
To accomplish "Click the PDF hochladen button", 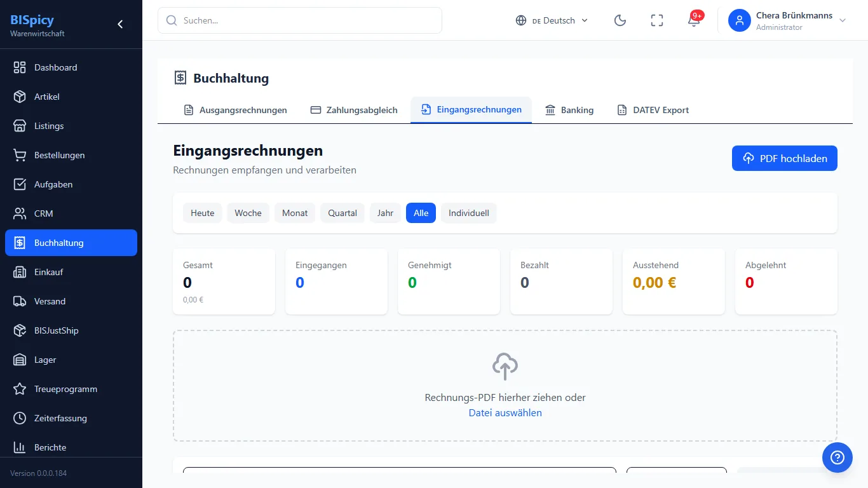I will click(785, 158).
